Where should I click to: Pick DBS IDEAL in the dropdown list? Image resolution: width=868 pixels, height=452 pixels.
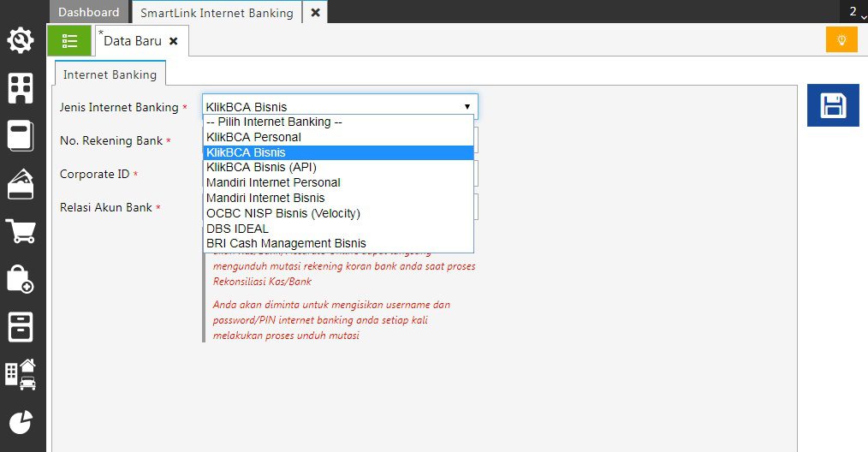(x=237, y=229)
